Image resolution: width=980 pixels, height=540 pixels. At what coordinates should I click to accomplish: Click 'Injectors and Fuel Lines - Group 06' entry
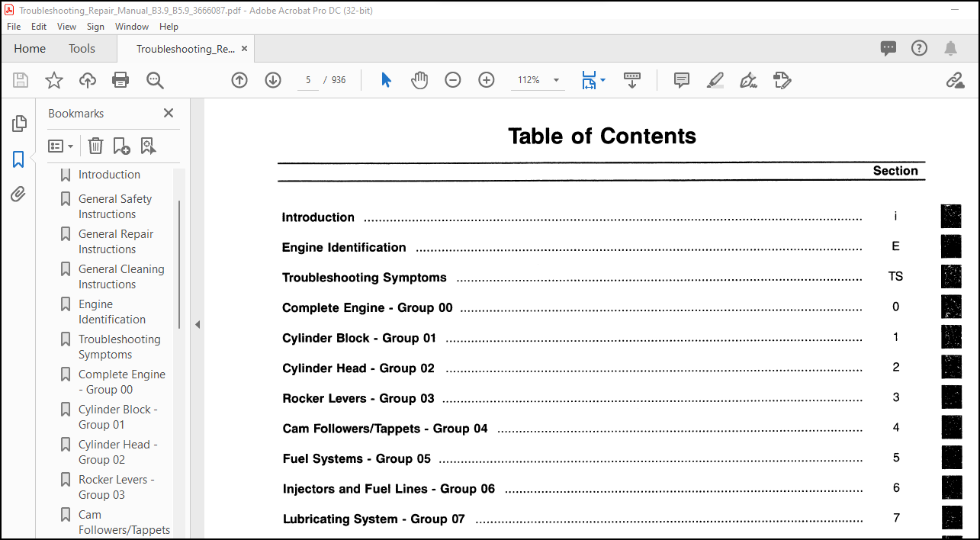tap(389, 489)
